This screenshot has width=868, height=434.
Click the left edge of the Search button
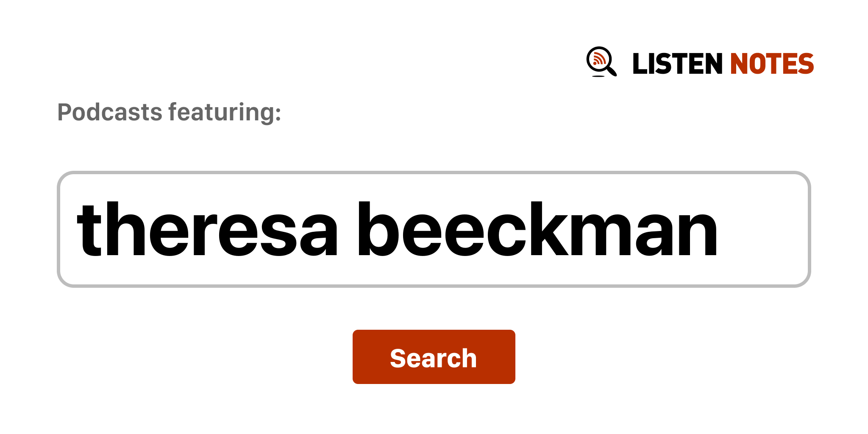point(357,357)
